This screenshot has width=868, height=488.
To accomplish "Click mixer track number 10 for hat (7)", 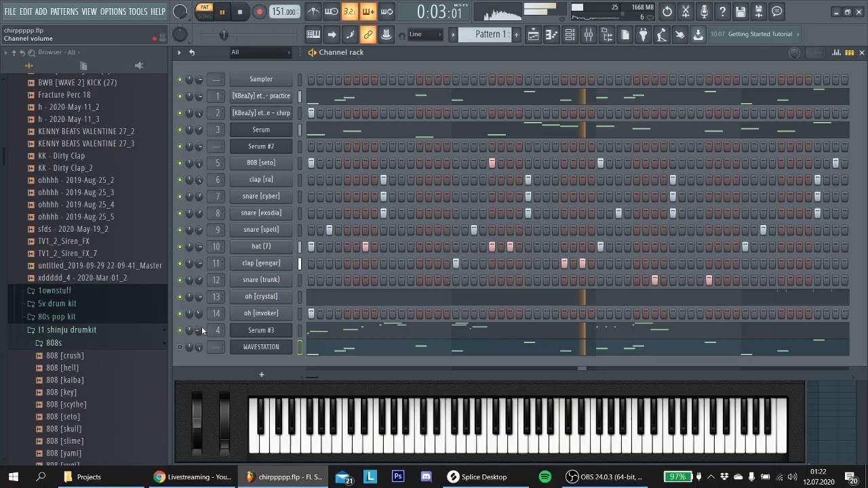I will [216, 247].
